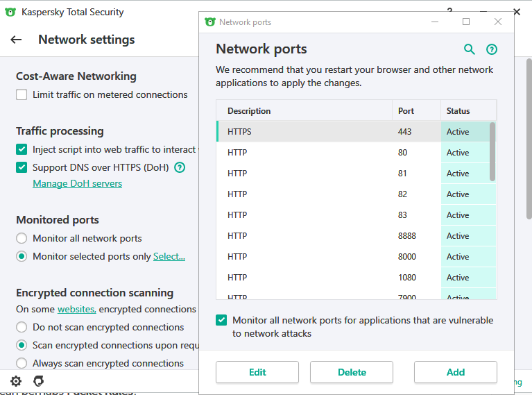Click Kaspersky Total Security title bar icon
This screenshot has width=532, height=395.
[10, 12]
